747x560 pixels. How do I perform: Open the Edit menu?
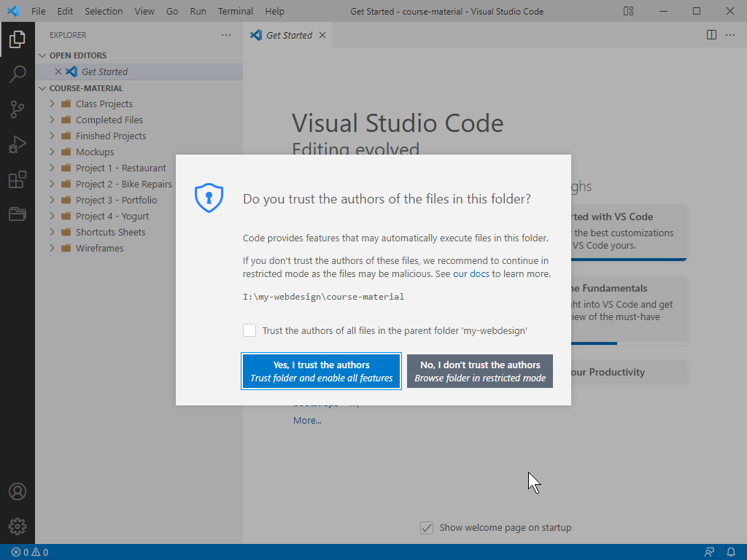(65, 11)
